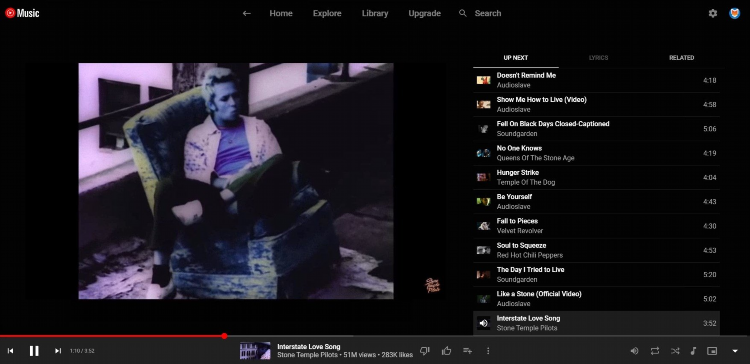The image size is (750, 364).
Task: Open the Library page
Action: pyautogui.click(x=375, y=13)
